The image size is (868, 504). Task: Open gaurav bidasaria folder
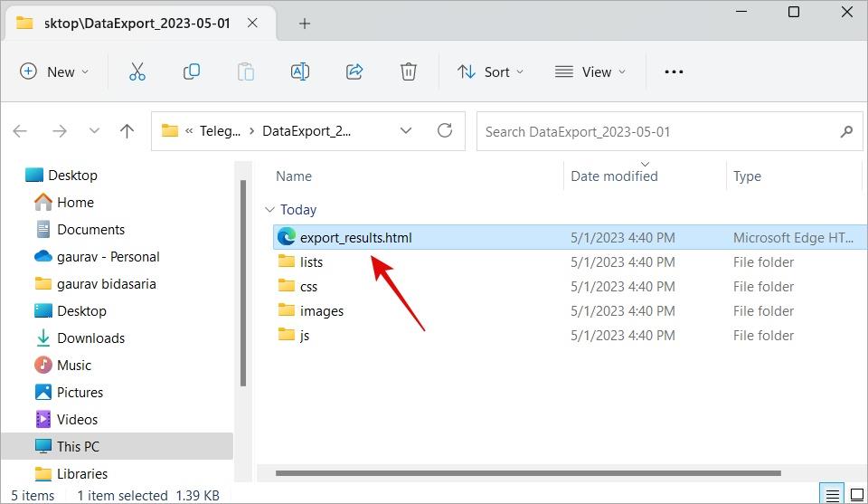pos(107,283)
